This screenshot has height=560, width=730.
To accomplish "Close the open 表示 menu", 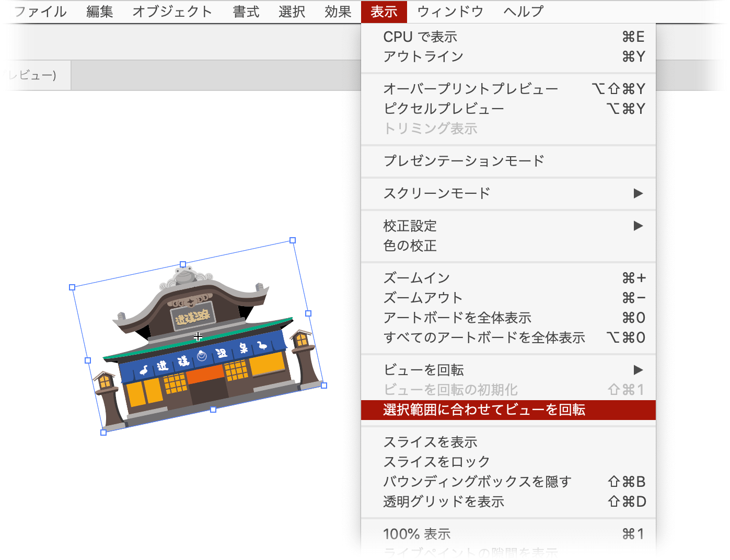I will (384, 11).
